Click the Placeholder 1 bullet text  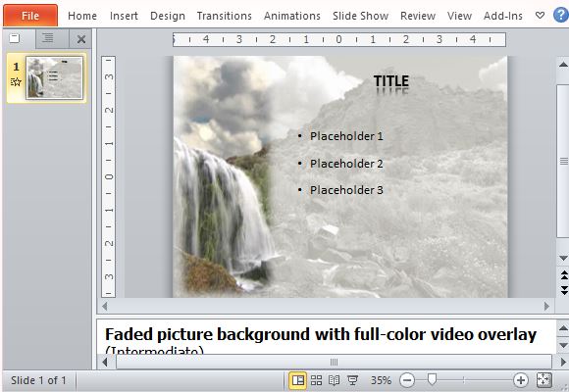346,136
